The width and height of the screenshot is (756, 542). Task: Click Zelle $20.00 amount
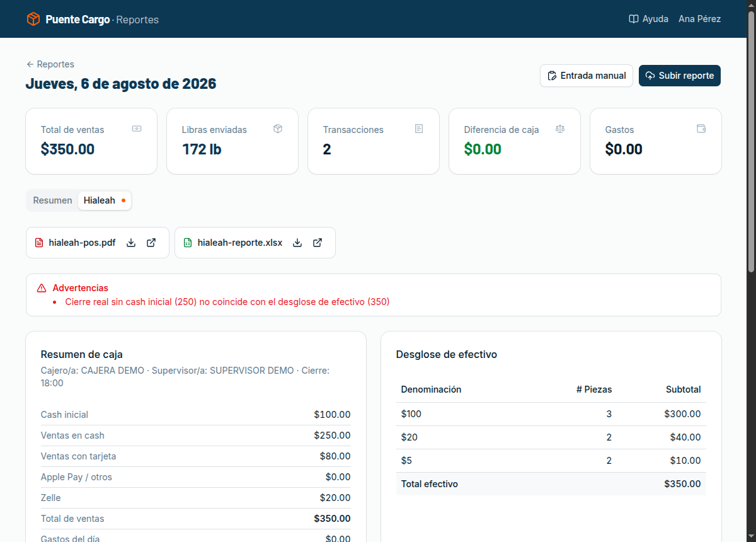coord(335,498)
